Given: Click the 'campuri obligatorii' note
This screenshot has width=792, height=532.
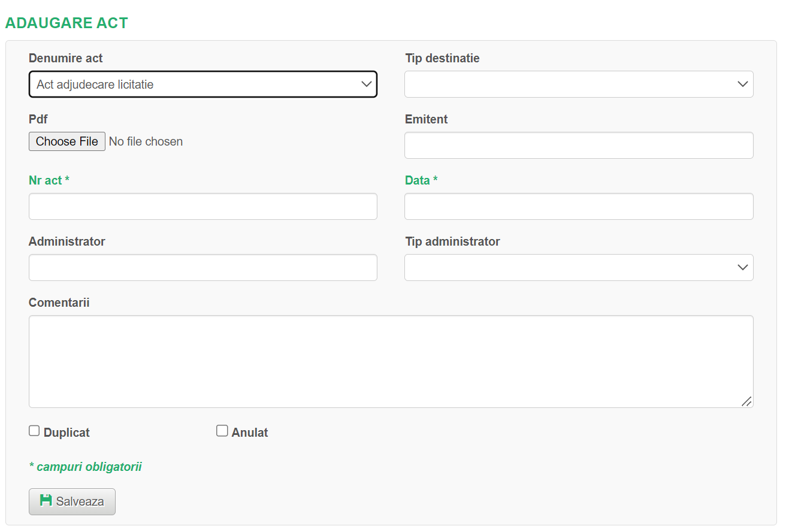Looking at the screenshot, I should (86, 467).
